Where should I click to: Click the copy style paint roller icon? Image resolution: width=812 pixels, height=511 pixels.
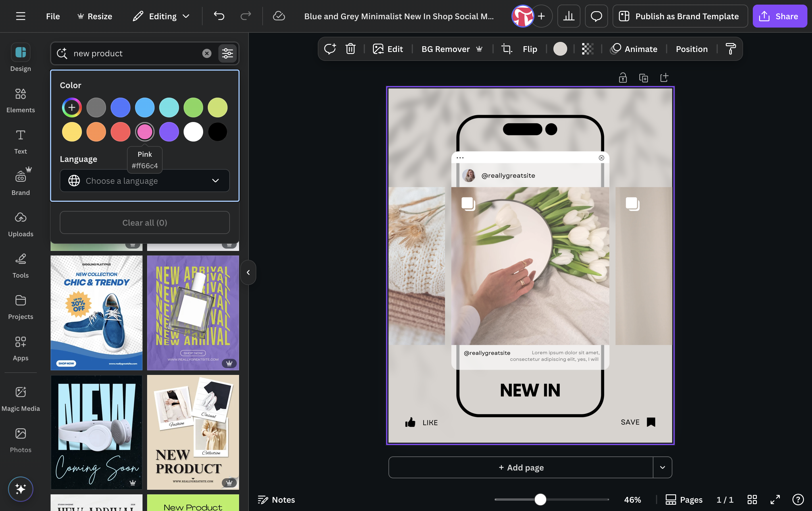point(730,49)
